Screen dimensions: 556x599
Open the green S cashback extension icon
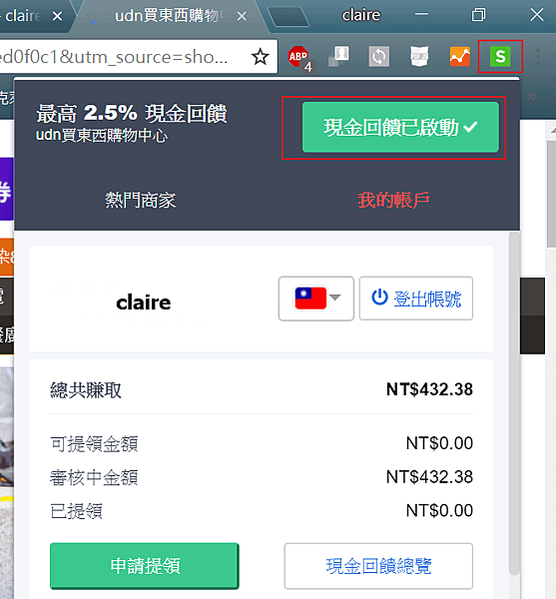[x=500, y=57]
